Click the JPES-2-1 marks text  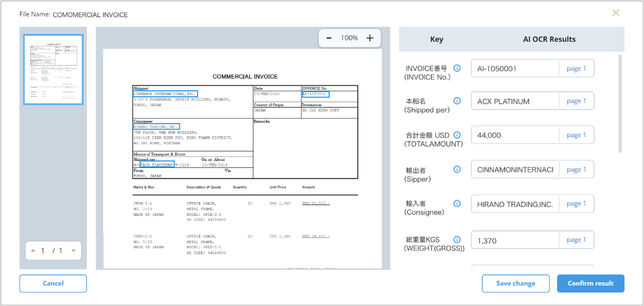pyautogui.click(x=142, y=236)
